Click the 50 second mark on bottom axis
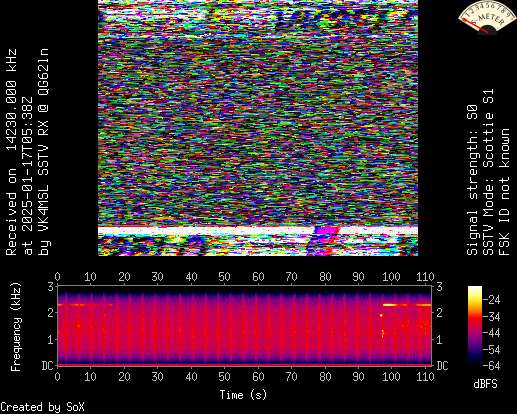This screenshot has width=517, height=414. pyautogui.click(x=224, y=377)
